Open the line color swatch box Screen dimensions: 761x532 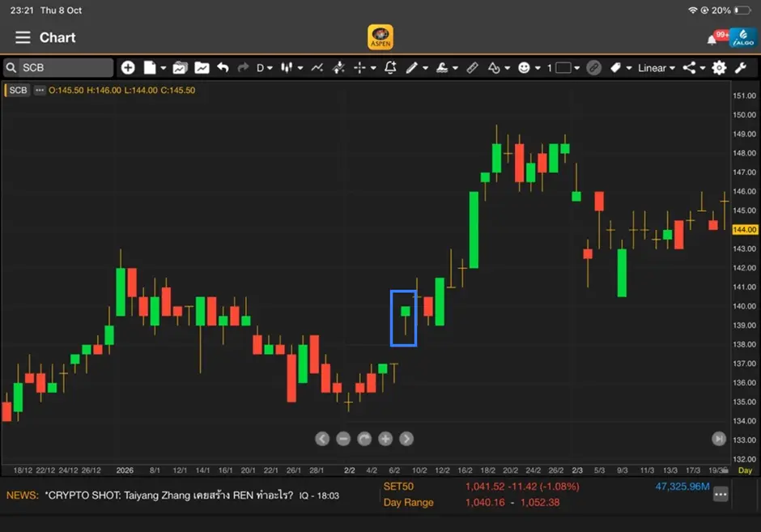(x=563, y=67)
